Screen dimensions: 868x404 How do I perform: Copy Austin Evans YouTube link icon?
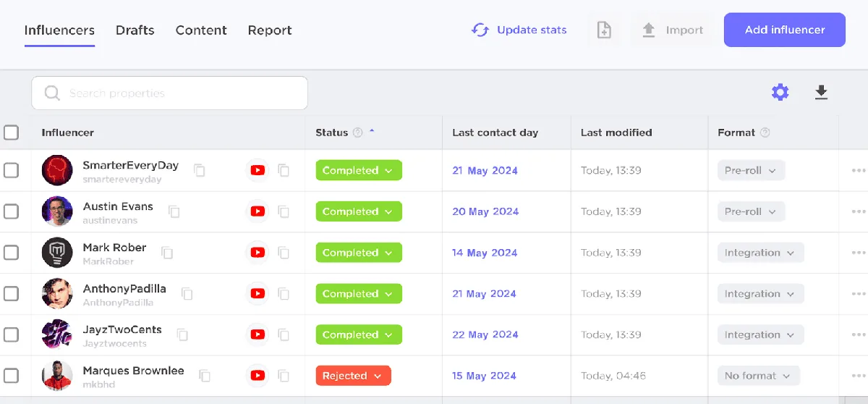[x=284, y=211]
